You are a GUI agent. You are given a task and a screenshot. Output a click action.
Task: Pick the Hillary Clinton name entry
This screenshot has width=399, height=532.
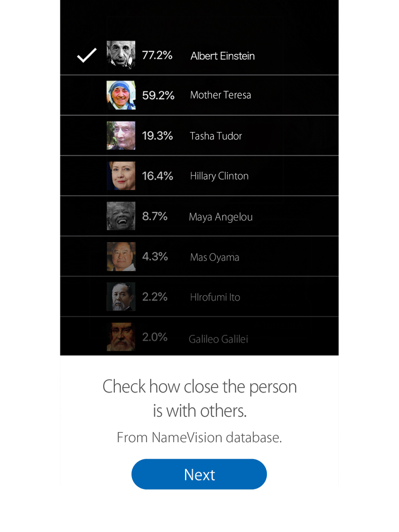tap(219, 176)
